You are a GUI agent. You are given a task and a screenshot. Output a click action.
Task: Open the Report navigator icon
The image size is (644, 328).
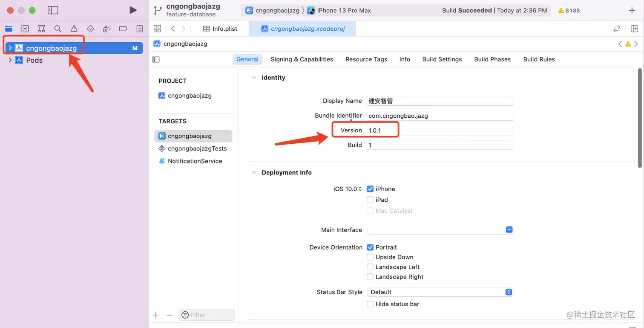click(140, 29)
